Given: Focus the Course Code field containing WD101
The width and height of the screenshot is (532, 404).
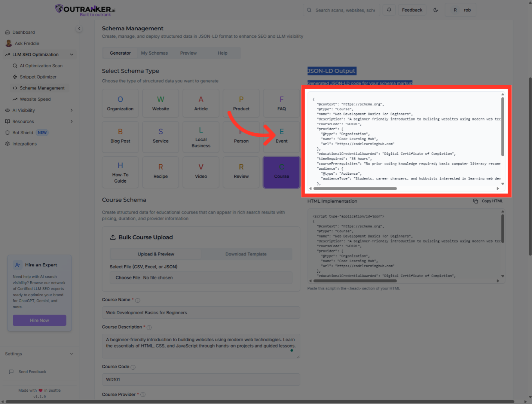Looking at the screenshot, I should coord(201,379).
